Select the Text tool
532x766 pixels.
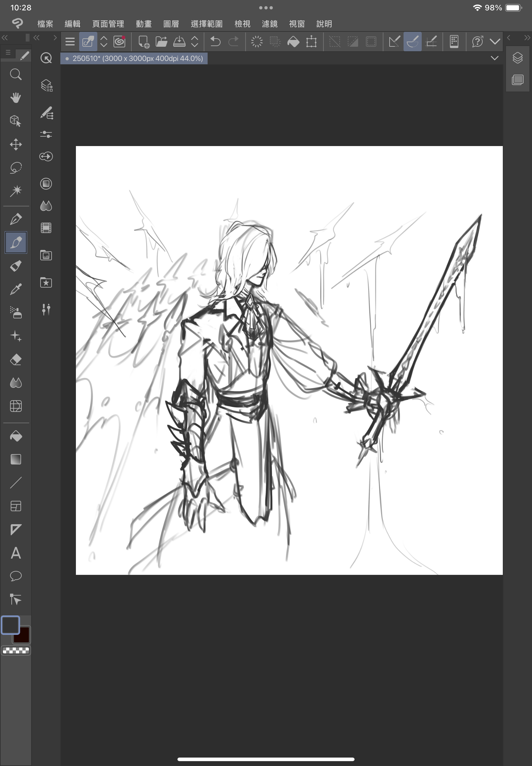(16, 553)
